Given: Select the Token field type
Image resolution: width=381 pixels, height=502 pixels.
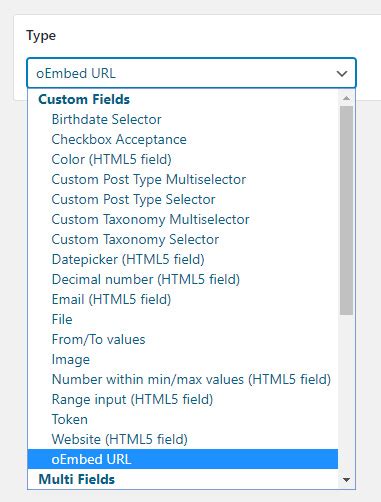Looking at the screenshot, I should pyautogui.click(x=183, y=419).
